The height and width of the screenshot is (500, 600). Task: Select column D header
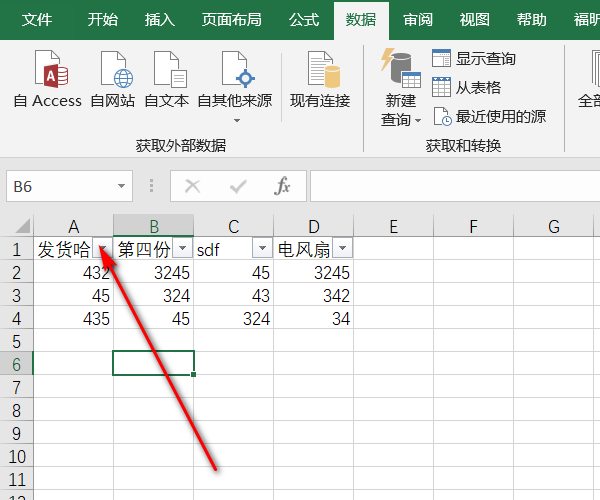pos(314,226)
